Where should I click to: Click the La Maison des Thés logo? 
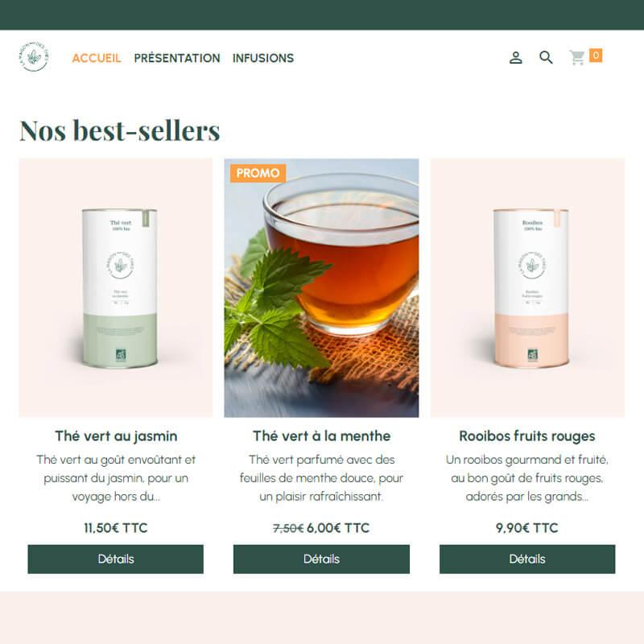pos(34,57)
